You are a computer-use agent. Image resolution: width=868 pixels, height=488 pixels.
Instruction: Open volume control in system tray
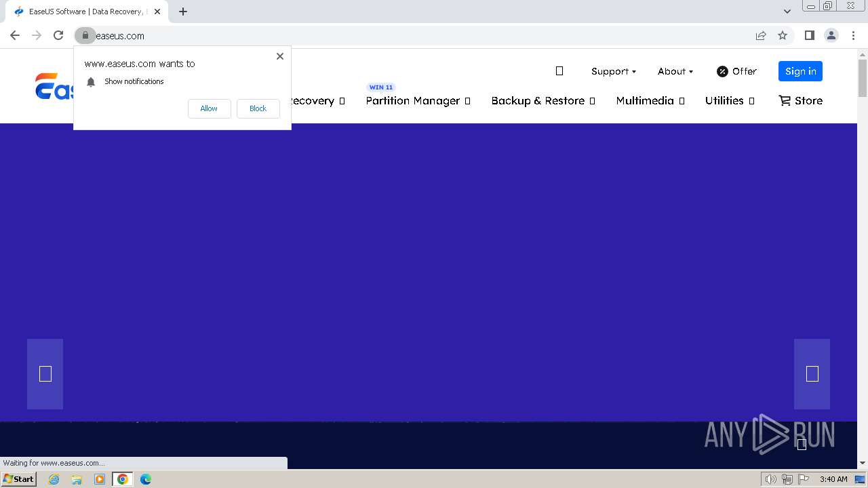(x=770, y=479)
